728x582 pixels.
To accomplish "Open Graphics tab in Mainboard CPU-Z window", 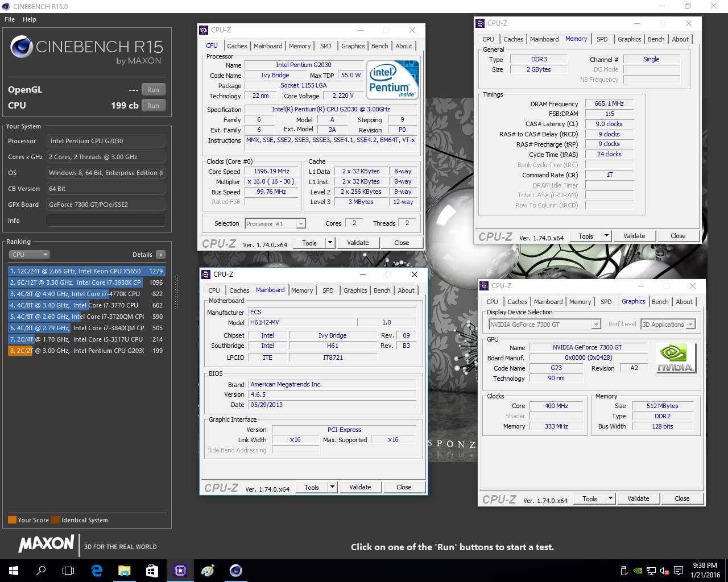I will pos(355,290).
